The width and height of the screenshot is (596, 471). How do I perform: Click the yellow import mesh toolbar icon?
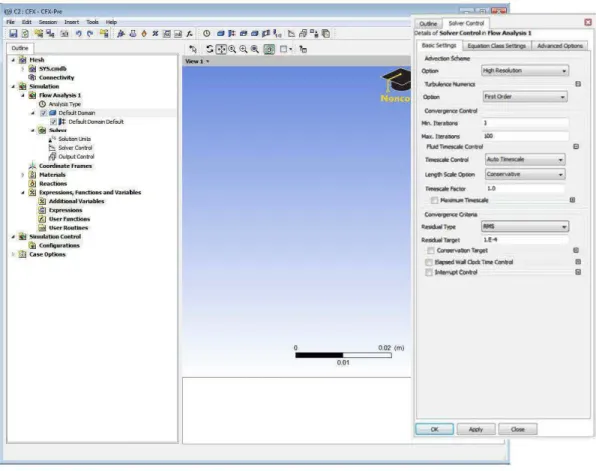[x=38, y=34]
